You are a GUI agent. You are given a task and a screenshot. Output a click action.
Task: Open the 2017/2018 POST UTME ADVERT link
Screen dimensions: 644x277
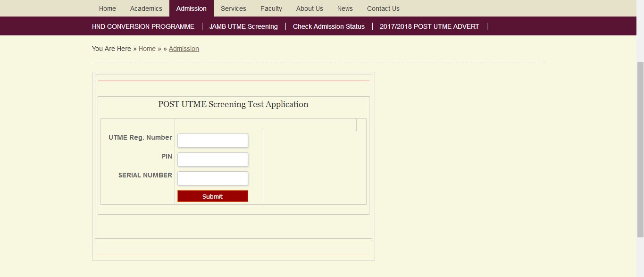click(x=429, y=26)
